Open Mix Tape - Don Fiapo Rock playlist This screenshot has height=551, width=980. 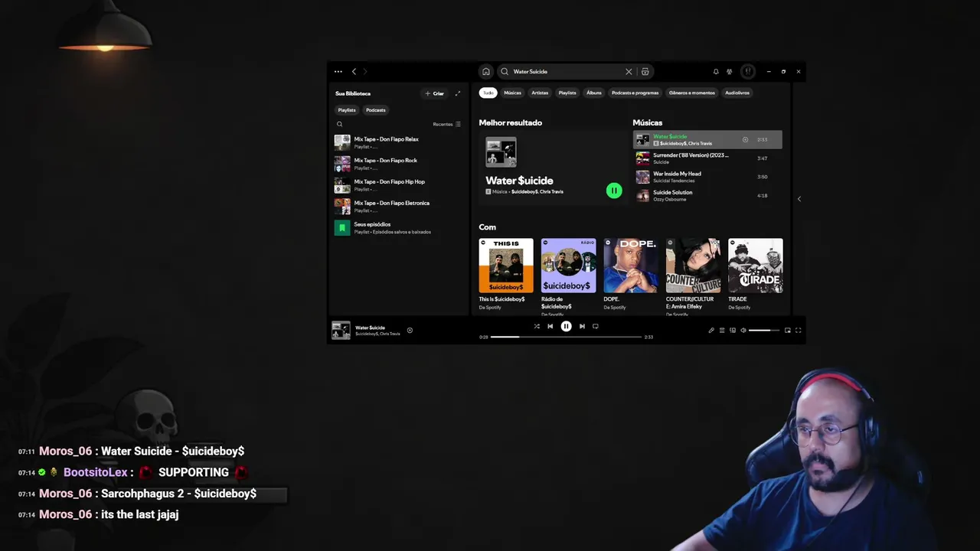[397, 164]
